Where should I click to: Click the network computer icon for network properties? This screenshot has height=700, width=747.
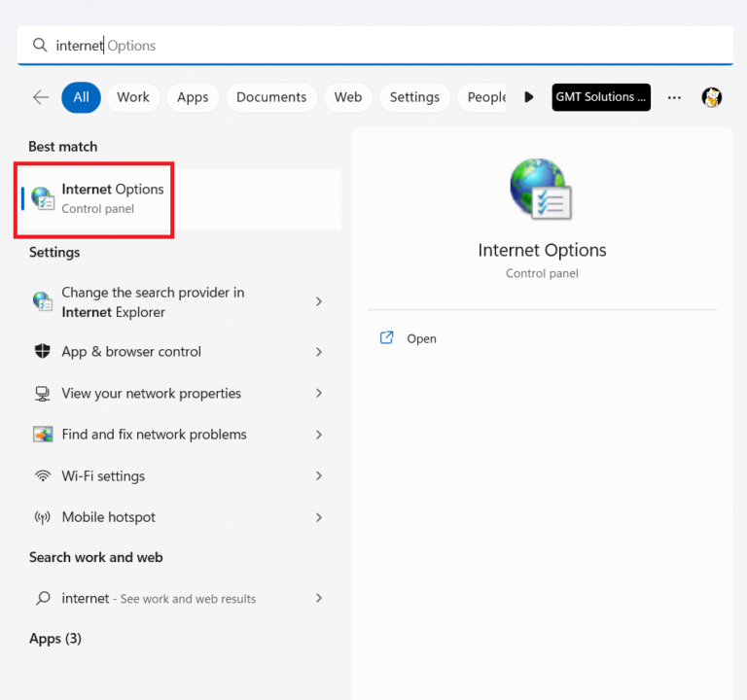pos(43,394)
